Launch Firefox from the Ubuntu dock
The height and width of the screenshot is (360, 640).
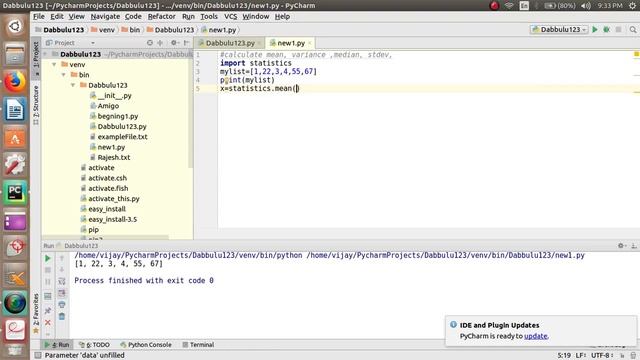15,81
